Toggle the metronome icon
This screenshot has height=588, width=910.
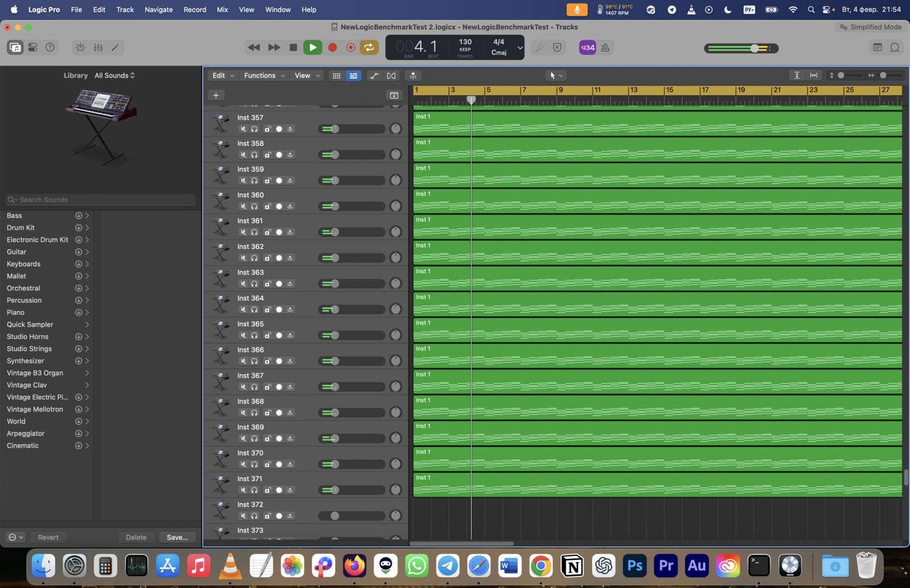pyautogui.click(x=606, y=48)
